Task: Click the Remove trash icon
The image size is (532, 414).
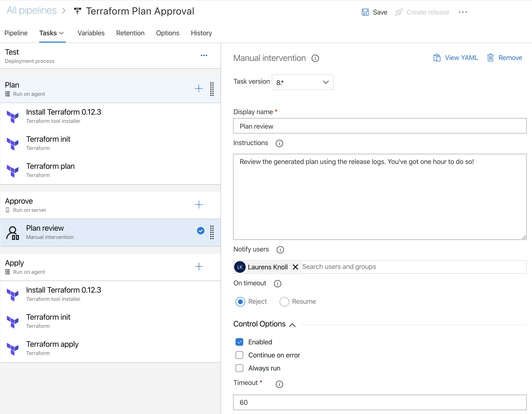Action: click(x=490, y=58)
